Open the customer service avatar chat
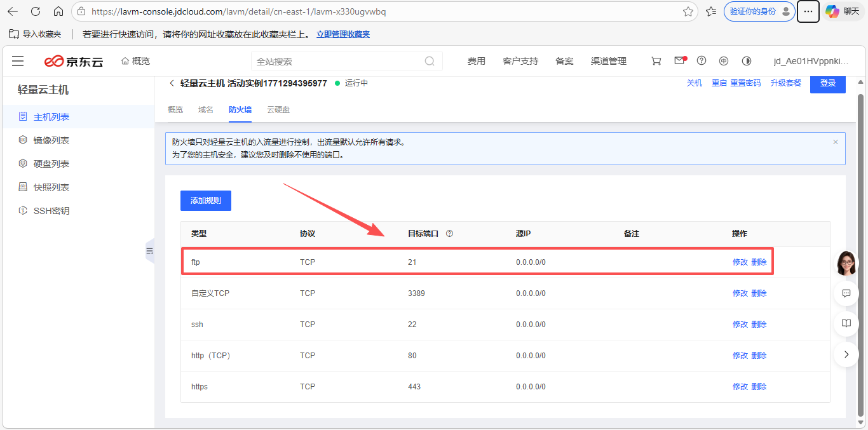The height and width of the screenshot is (430, 868). (846, 262)
